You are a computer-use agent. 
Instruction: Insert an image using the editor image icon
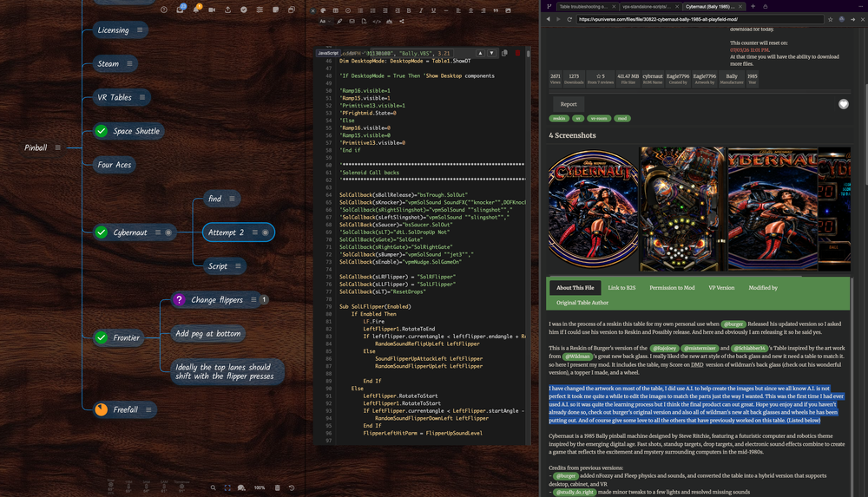click(508, 10)
